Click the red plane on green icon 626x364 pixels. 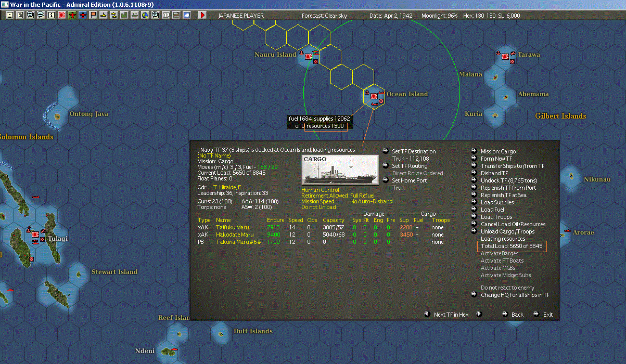pyautogui.click(x=72, y=15)
